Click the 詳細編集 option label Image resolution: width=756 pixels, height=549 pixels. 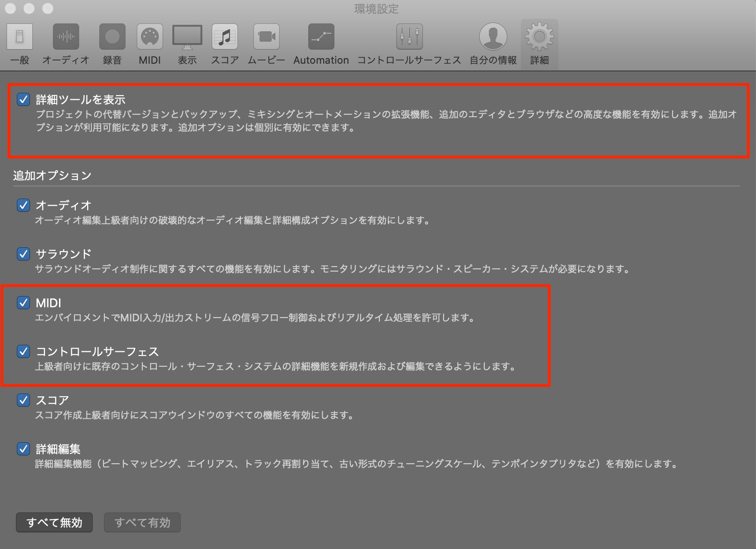tap(58, 449)
